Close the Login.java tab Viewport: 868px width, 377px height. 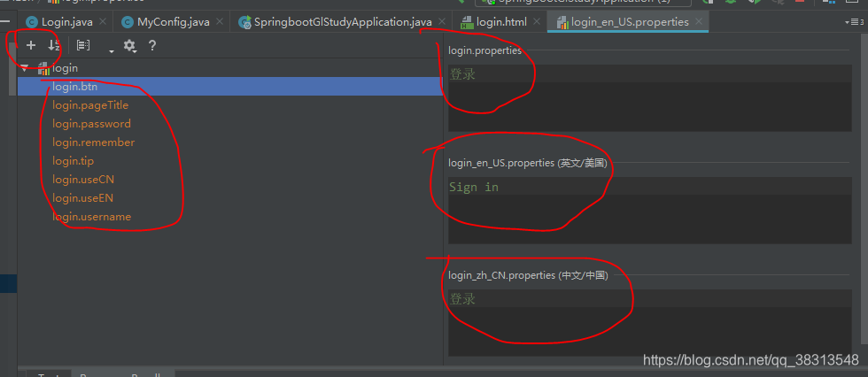103,22
